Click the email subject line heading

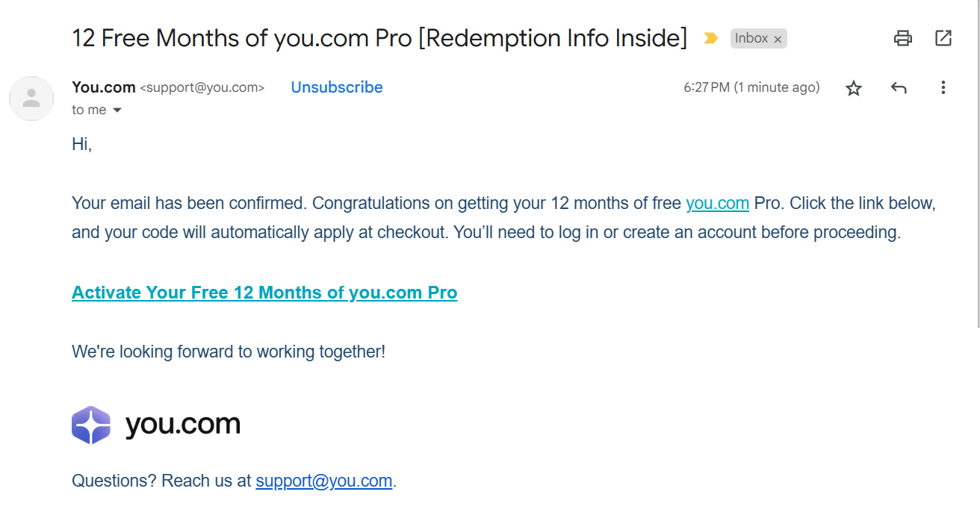379,38
